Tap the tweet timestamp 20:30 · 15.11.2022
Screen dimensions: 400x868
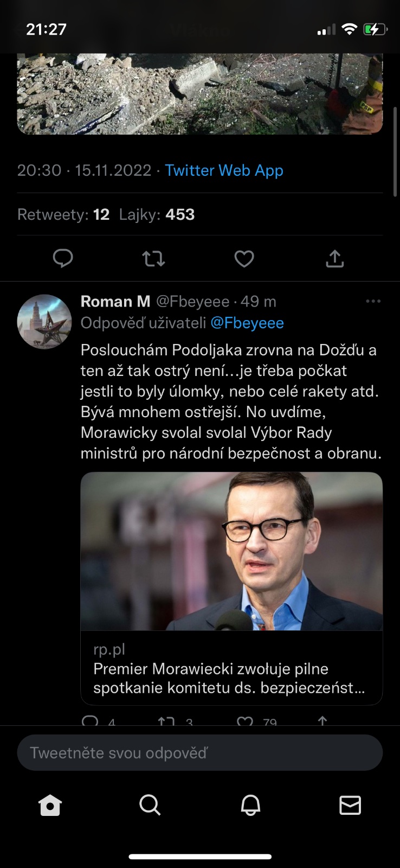point(84,170)
